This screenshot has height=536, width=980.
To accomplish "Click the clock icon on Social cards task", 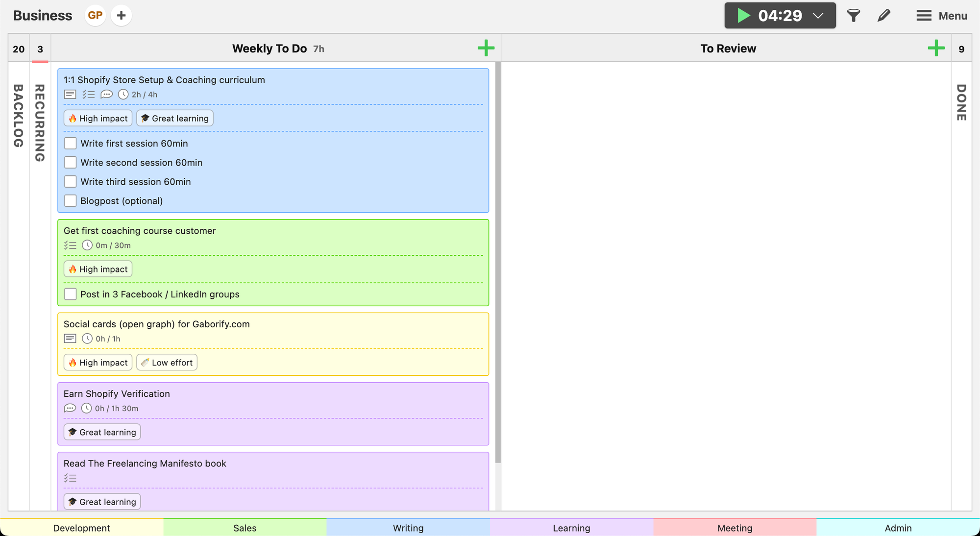I will pyautogui.click(x=87, y=339).
